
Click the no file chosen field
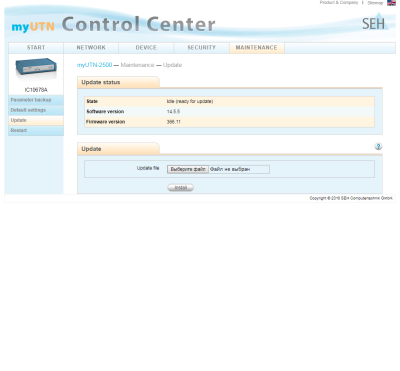pos(239,169)
